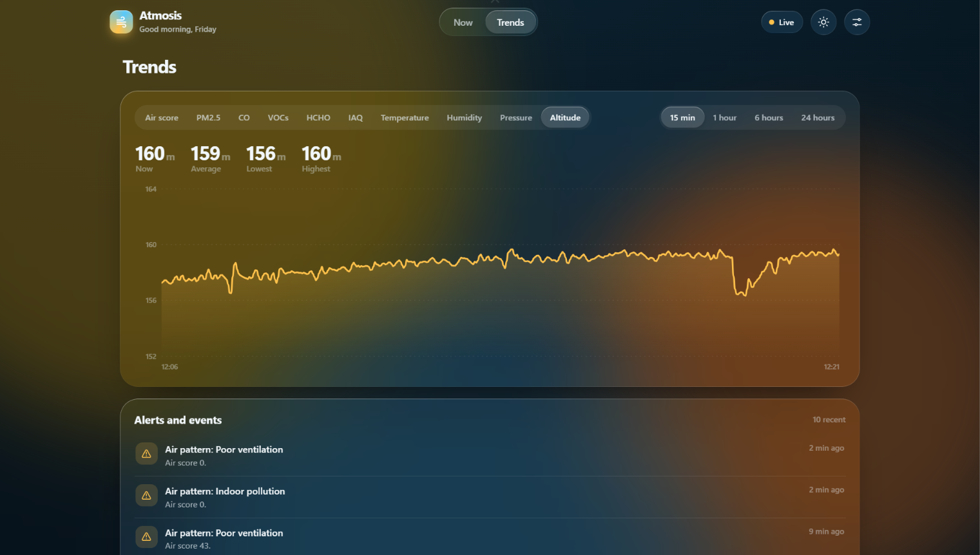980x555 pixels.
Task: Open the Indoor pollution alert entry
Action: 490,497
